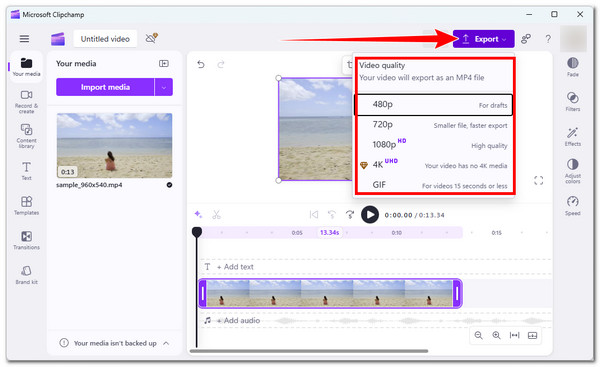Image resolution: width=600 pixels, height=367 pixels.
Task: Click the 13.34s duration marker
Action: 329,232
